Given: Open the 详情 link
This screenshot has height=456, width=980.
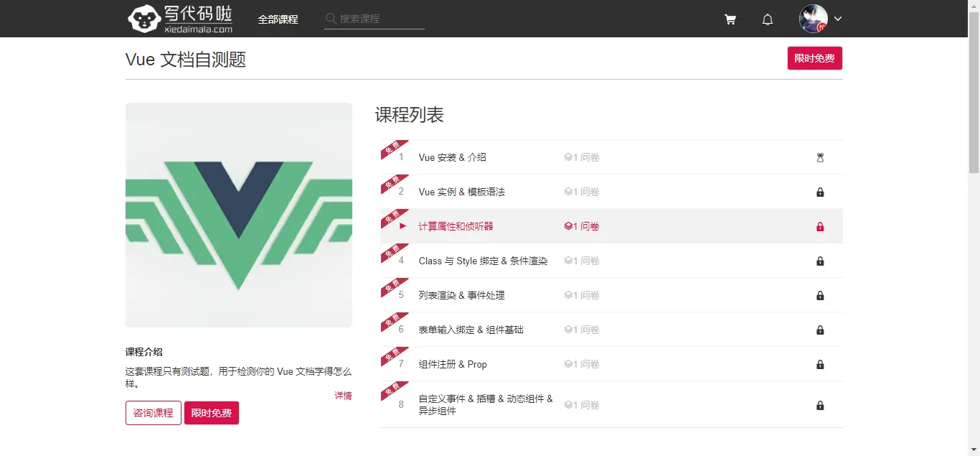Looking at the screenshot, I should 343,396.
